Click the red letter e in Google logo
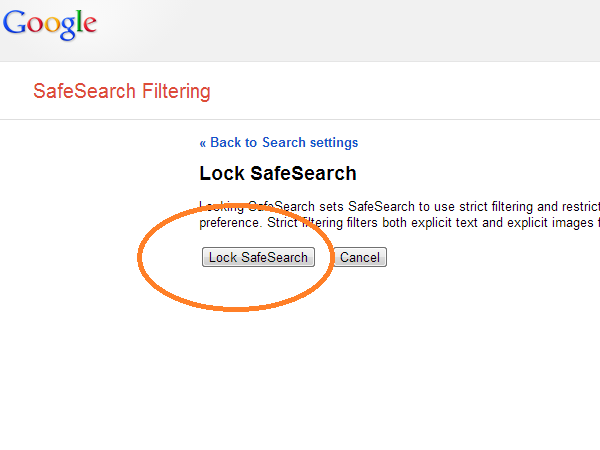This screenshot has width=600, height=450. (90, 24)
